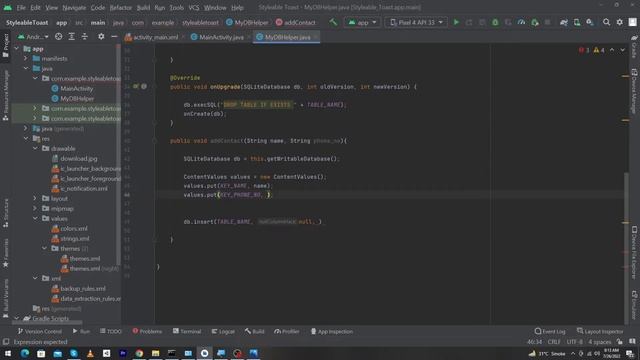640x360 pixels.
Task: Open the Event Log
Action: [x=550, y=331]
